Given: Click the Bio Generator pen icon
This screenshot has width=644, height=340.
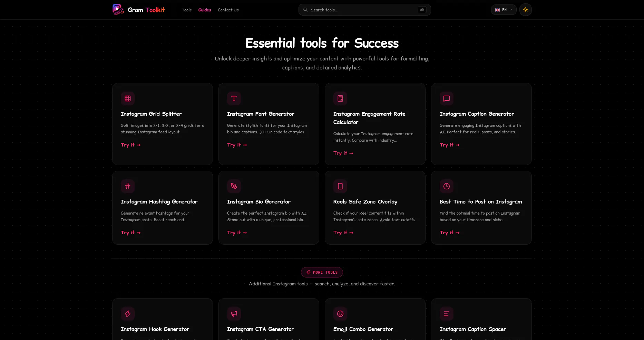Looking at the screenshot, I should [x=234, y=186].
